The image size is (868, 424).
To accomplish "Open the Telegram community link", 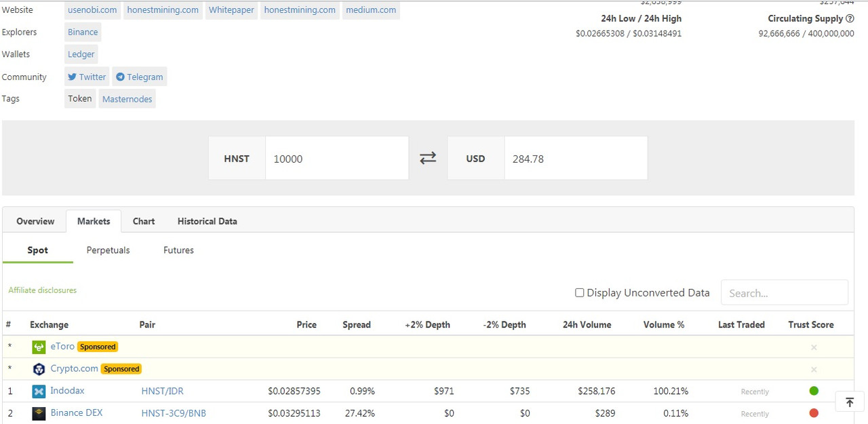I will click(x=139, y=77).
